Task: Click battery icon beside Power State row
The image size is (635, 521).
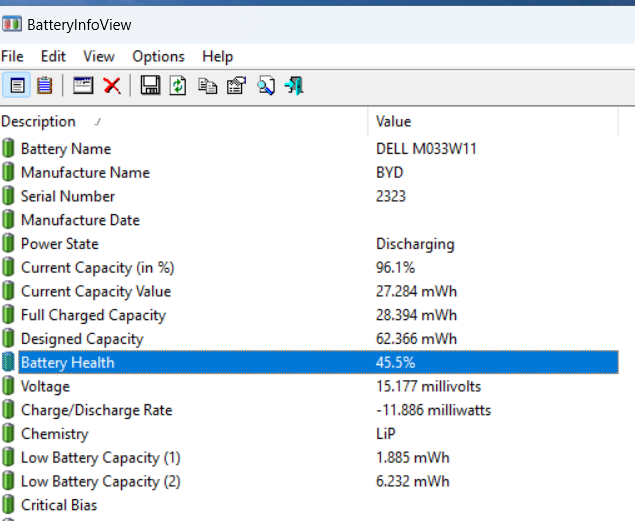Action: click(x=8, y=243)
